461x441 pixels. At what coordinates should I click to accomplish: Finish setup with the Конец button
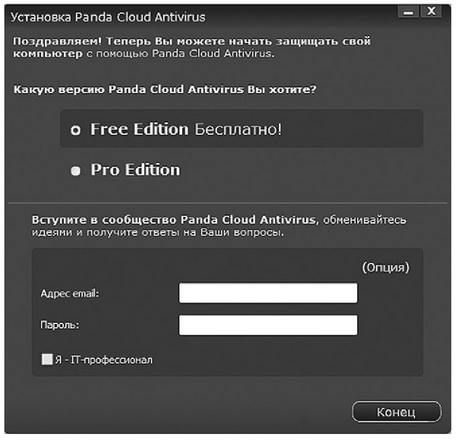(x=396, y=412)
